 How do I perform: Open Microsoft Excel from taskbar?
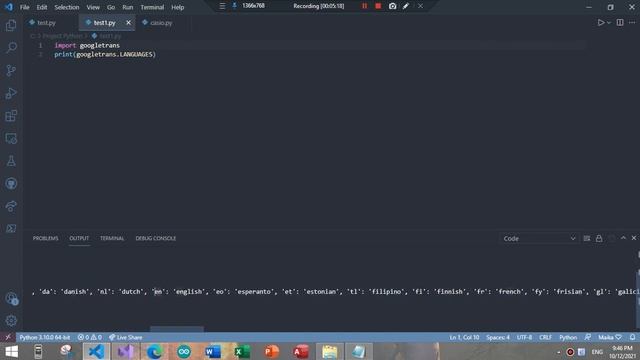242,351
